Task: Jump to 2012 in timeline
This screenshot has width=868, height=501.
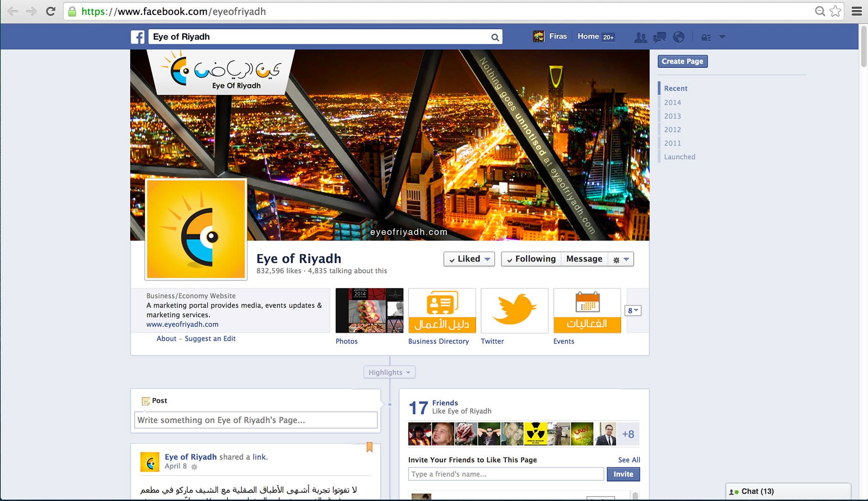Action: (672, 130)
